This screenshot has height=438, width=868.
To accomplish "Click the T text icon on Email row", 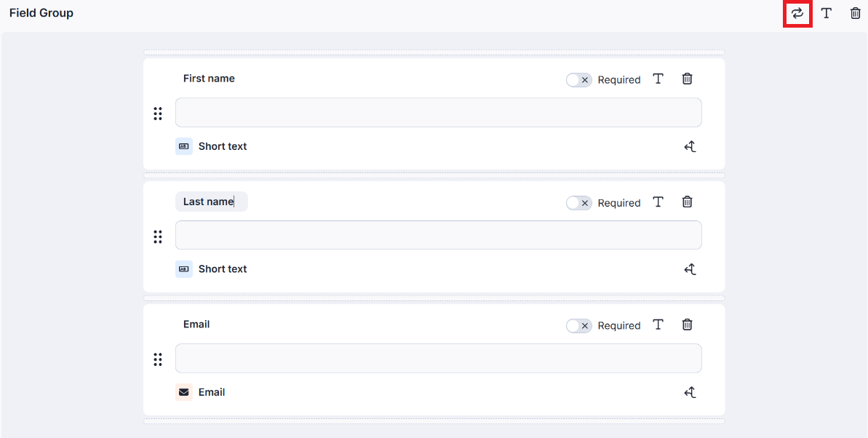I will coord(658,324).
